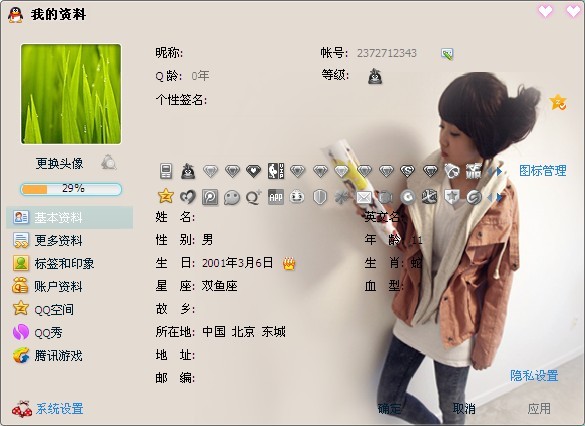
Task: Click the 双鱼座 zodiac value
Action: pos(219,286)
